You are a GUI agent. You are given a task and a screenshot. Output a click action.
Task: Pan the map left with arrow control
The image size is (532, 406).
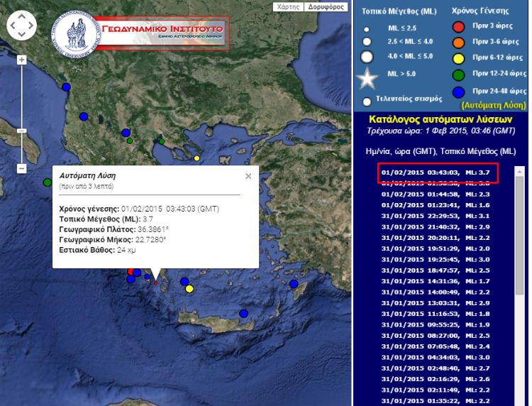(12, 27)
